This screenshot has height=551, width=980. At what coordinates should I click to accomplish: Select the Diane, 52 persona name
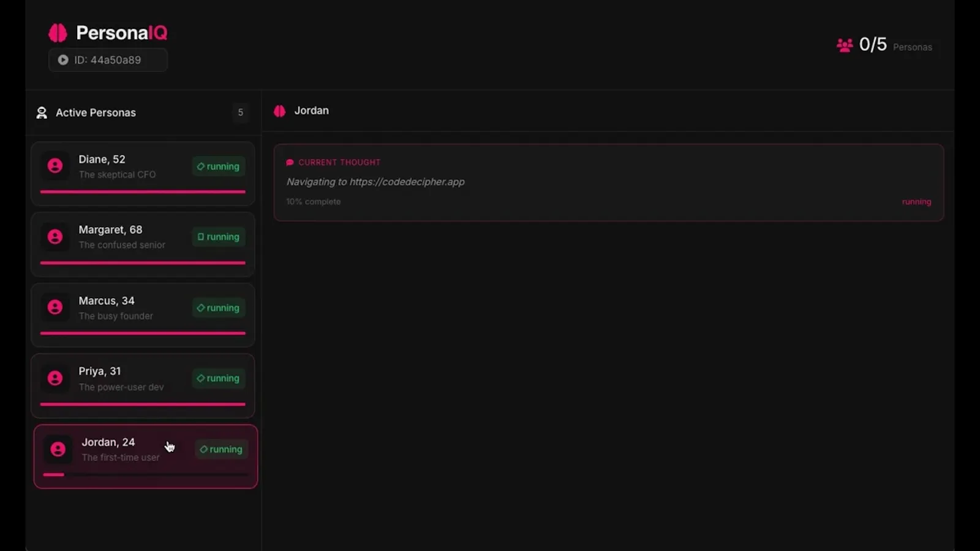[x=102, y=159]
